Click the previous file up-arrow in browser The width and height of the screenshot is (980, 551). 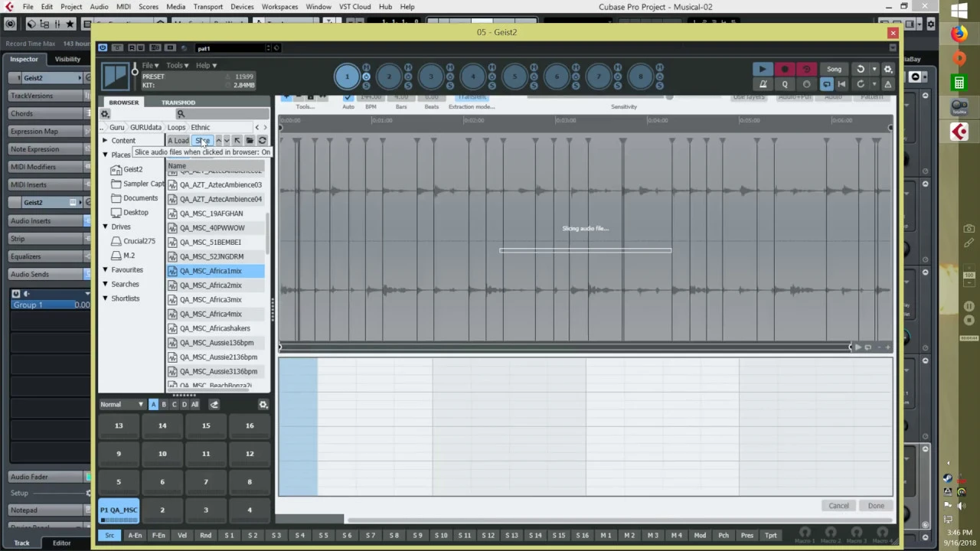click(218, 141)
